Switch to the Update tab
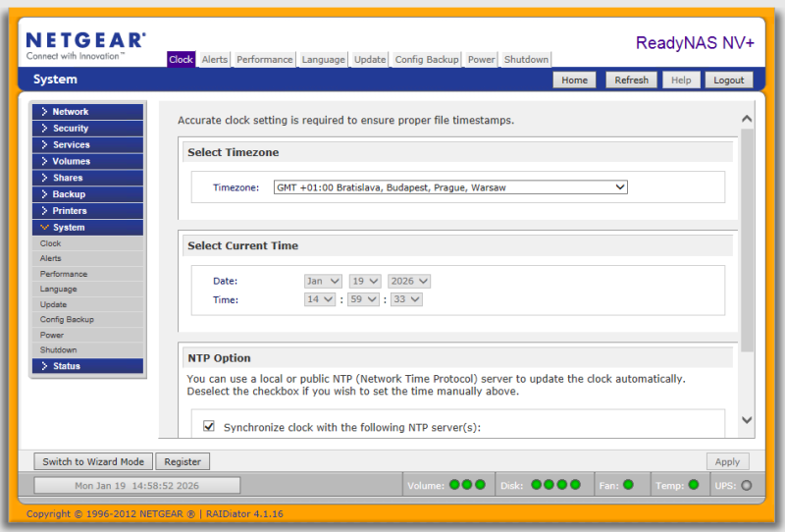 (x=370, y=59)
